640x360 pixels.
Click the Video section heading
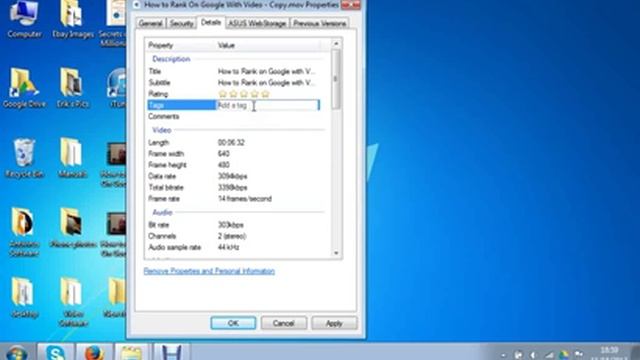tap(162, 130)
